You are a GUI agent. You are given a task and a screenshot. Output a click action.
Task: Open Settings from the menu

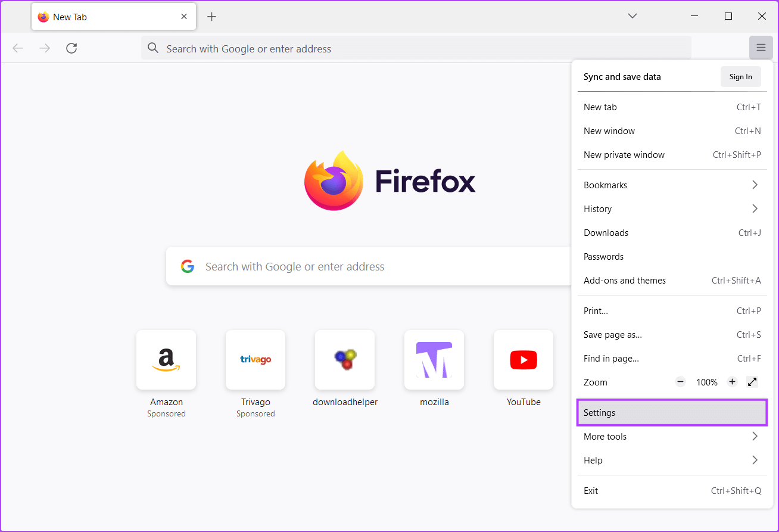pyautogui.click(x=672, y=413)
